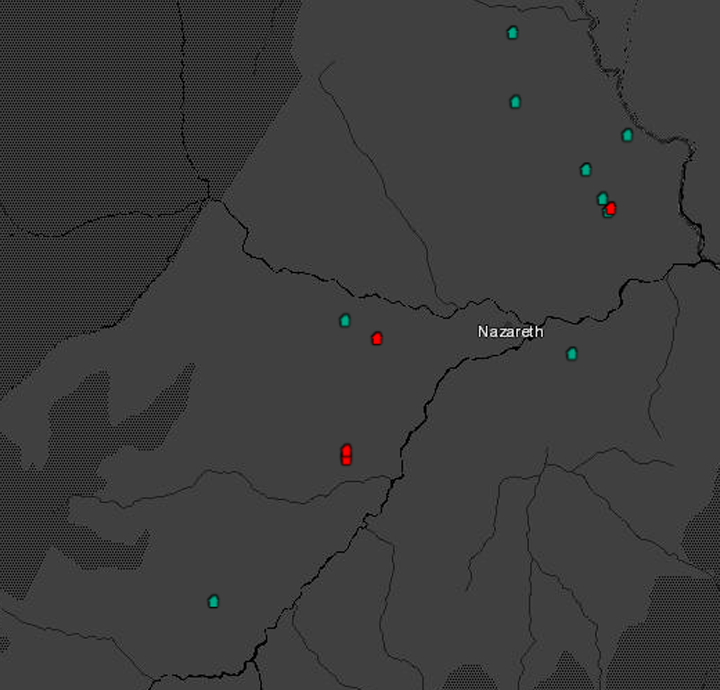
Task: Select the second teal house from the top
Action: [516, 101]
